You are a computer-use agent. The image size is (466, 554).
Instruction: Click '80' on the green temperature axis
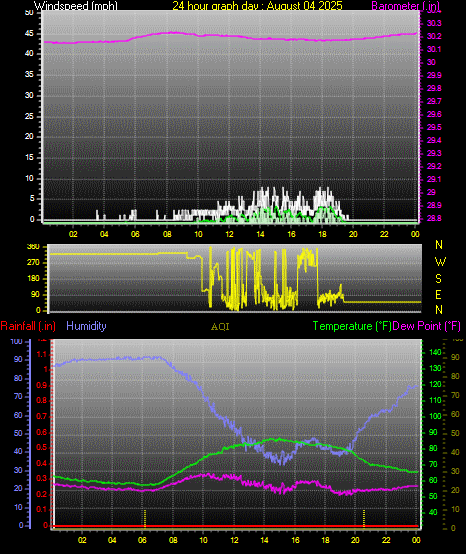point(433,448)
